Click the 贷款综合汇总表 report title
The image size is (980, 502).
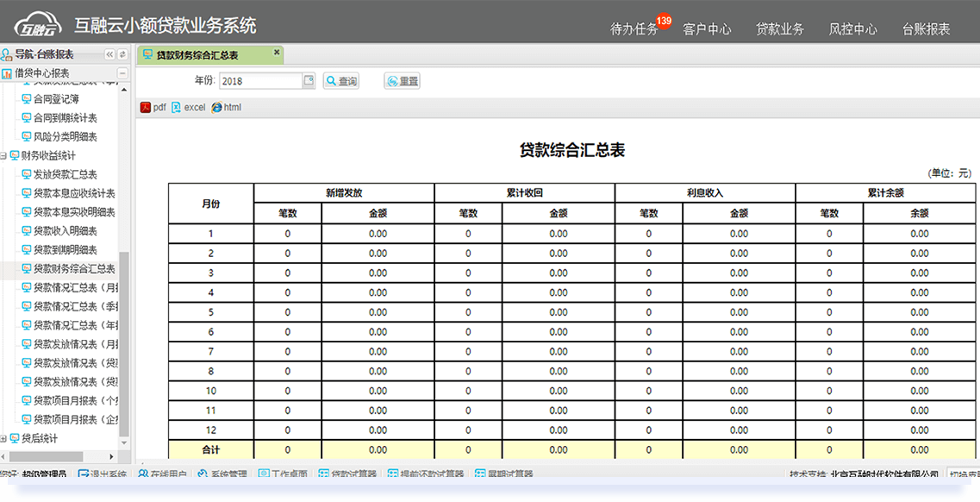coord(572,151)
